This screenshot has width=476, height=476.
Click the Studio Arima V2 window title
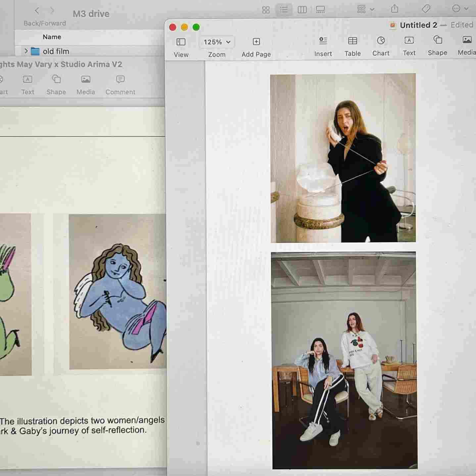pos(61,64)
